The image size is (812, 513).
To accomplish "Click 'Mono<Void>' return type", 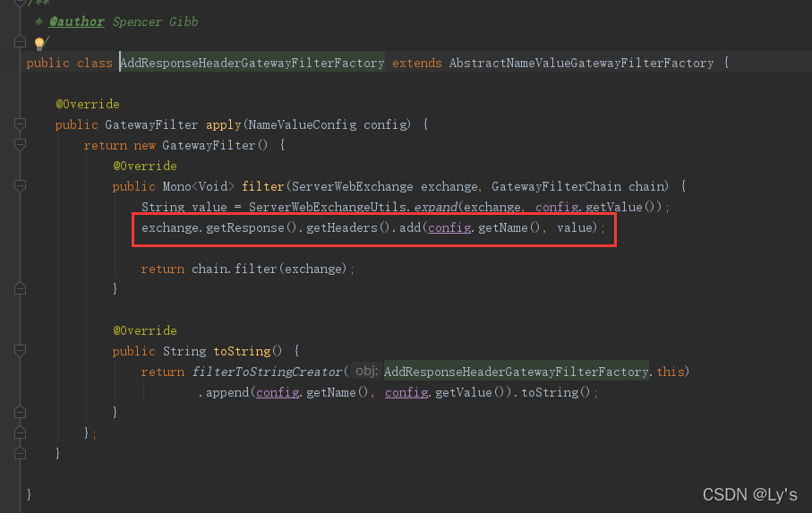I will pyautogui.click(x=199, y=186).
